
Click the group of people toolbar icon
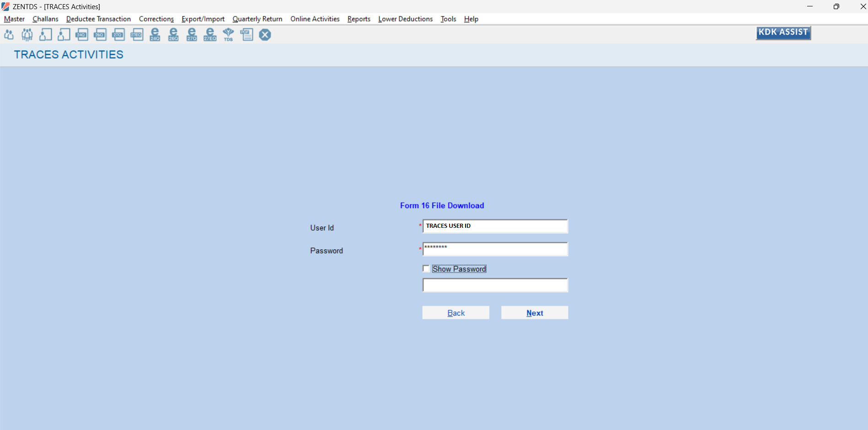tap(27, 35)
